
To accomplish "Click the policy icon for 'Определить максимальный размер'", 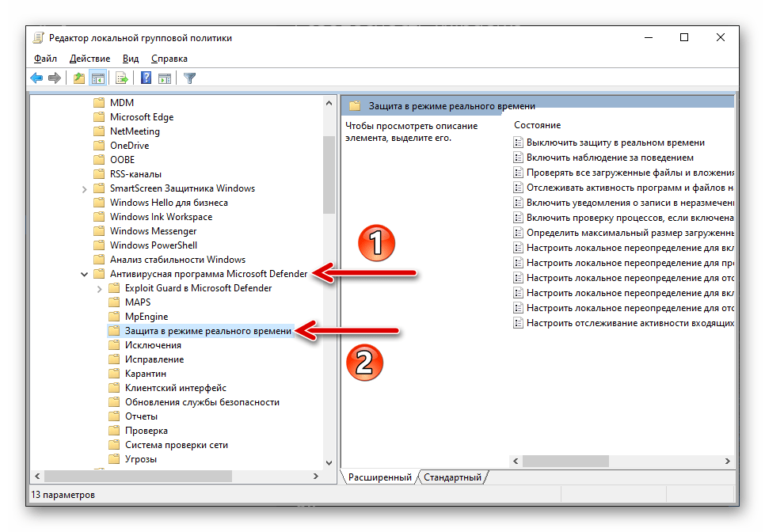I will pyautogui.click(x=518, y=233).
